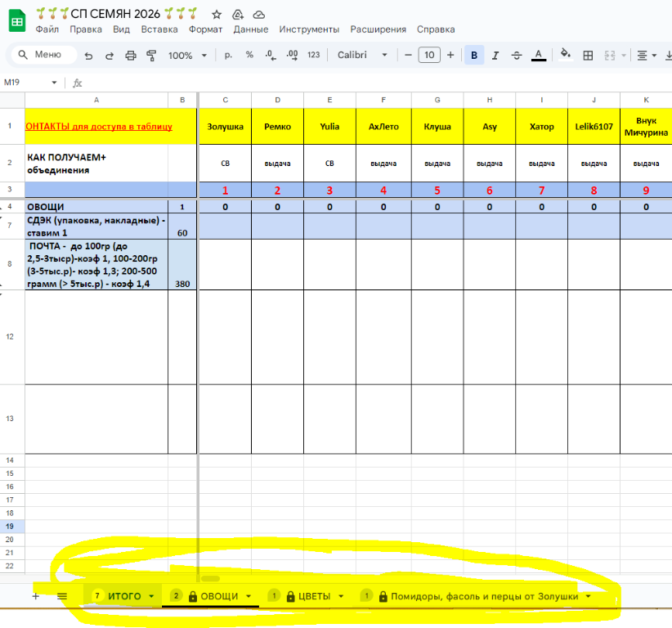The width and height of the screenshot is (672, 628).
Task: Click the Redo arrow in toolbar
Action: [110, 55]
